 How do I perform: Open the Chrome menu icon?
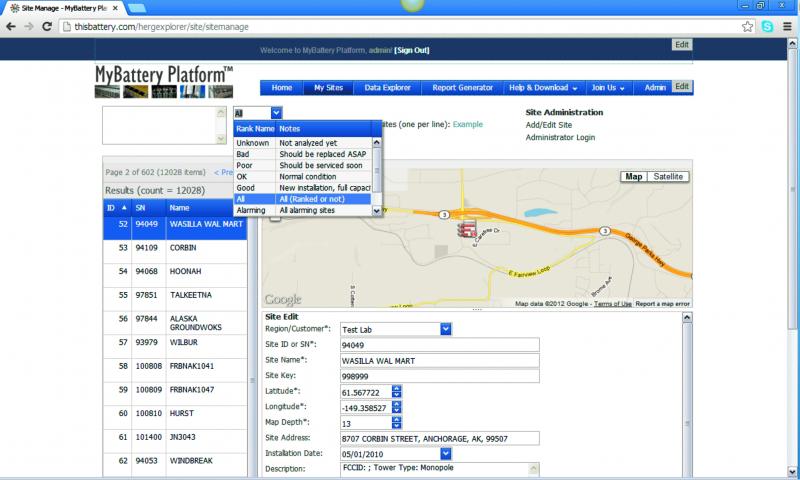pos(787,27)
